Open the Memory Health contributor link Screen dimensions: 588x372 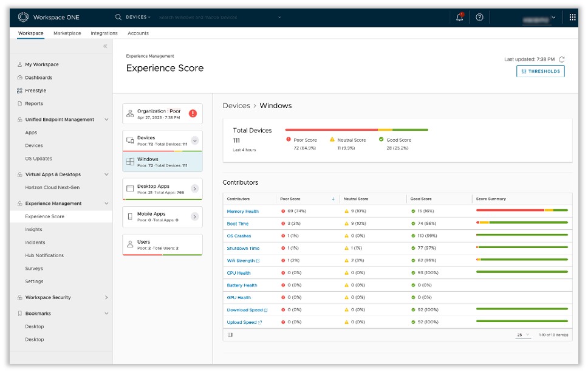tap(242, 212)
